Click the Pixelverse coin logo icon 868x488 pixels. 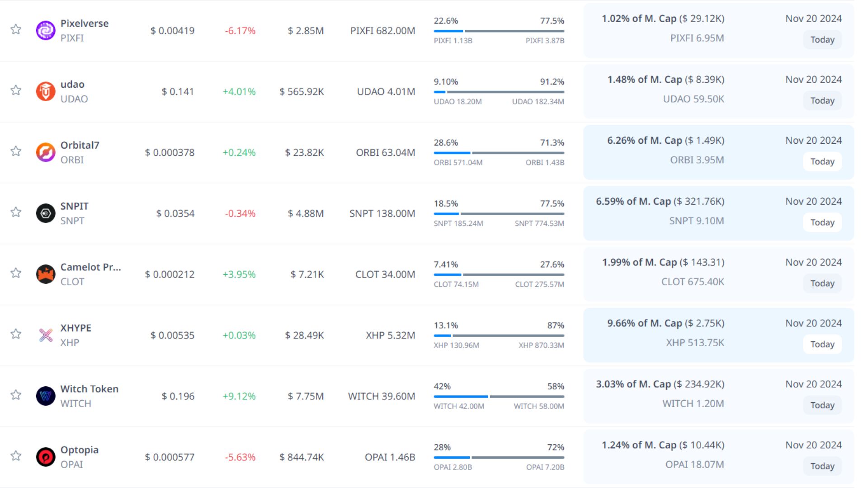pos(45,31)
